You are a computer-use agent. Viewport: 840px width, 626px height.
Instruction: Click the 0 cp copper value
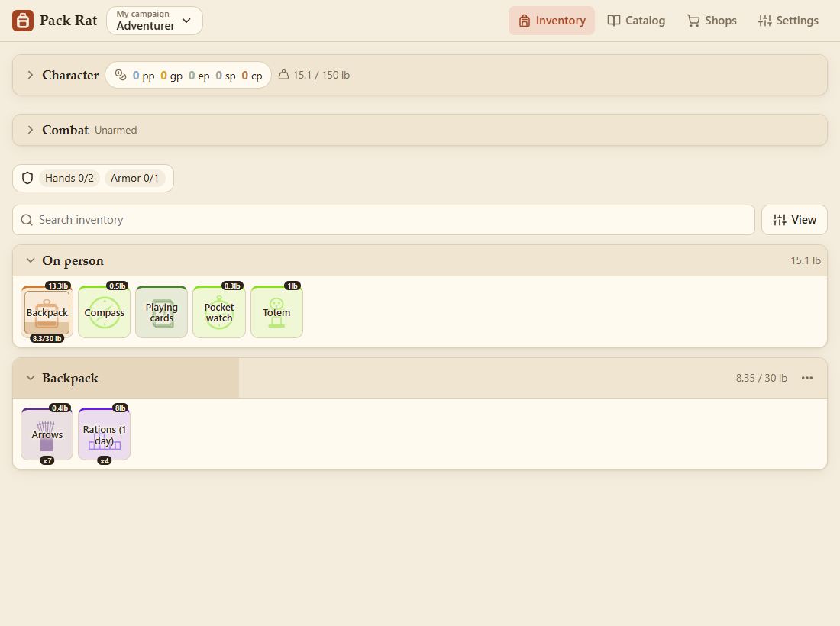[x=252, y=76]
